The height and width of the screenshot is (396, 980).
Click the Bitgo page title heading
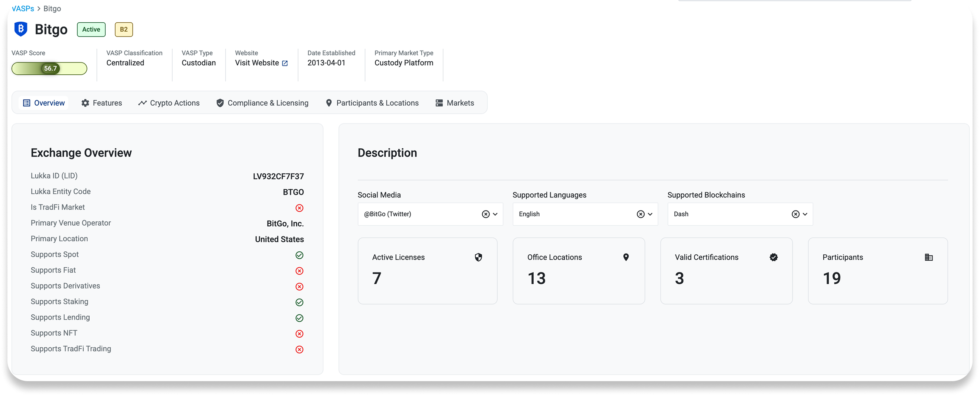coord(51,30)
